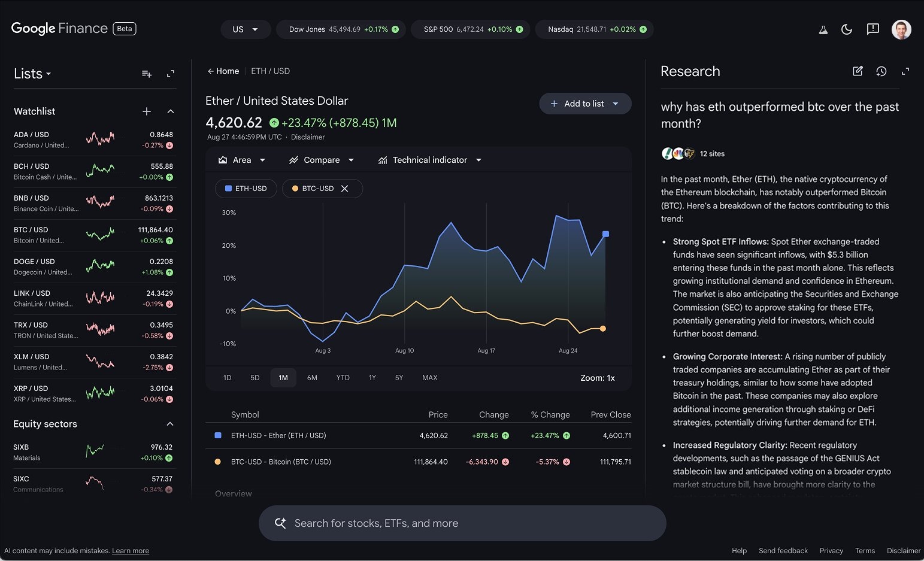Viewport: 924px width, 561px height.
Task: Expand the Lists panel to fullscreen
Action: coord(171,74)
